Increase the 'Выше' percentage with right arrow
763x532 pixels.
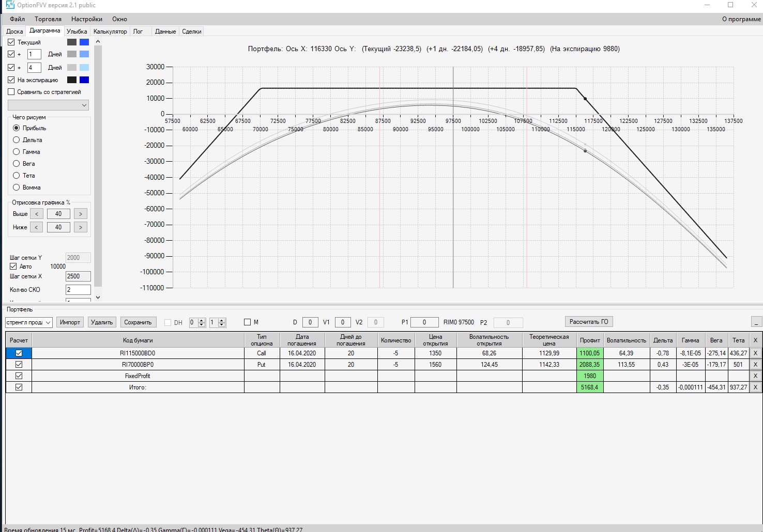80,214
